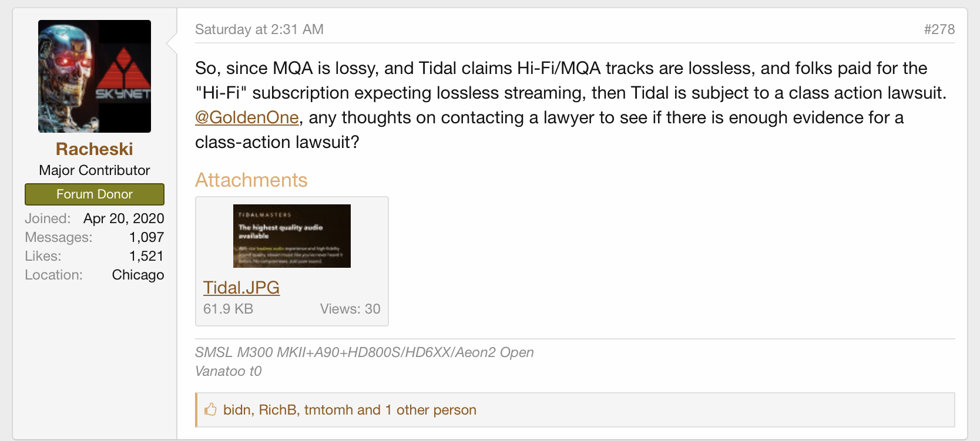Click the 1,097 messages count
Screen dimensions: 980x441
point(146,237)
